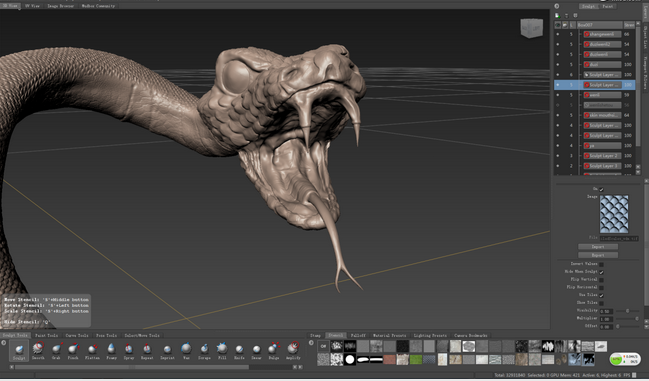
Task: Enable Show Tiles checkbox
Action: click(x=601, y=303)
